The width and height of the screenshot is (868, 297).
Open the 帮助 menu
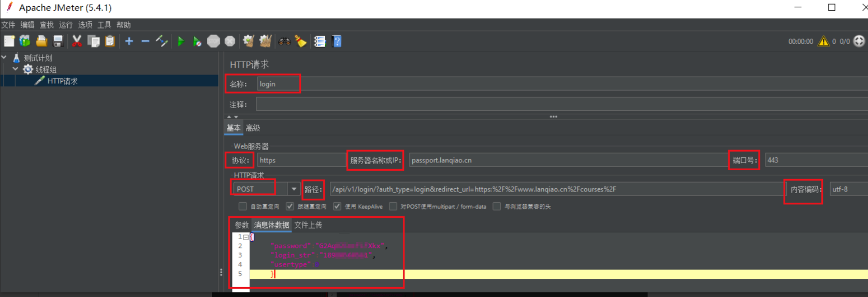pyautogui.click(x=124, y=25)
